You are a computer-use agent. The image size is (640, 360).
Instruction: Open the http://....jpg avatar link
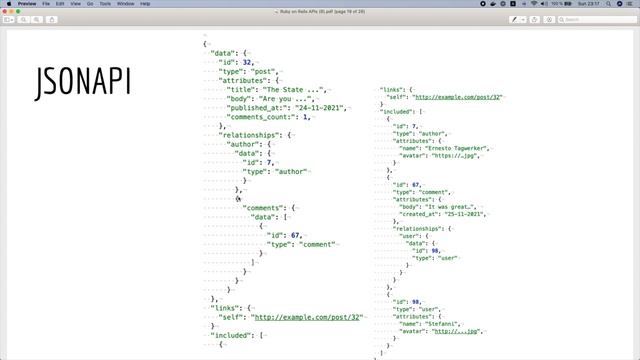tap(456, 331)
